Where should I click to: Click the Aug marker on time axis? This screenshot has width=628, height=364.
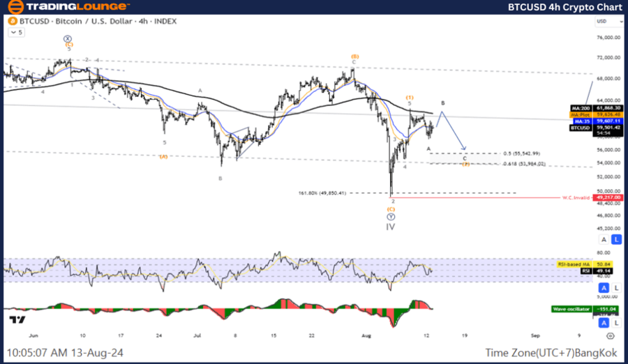pos(366,335)
